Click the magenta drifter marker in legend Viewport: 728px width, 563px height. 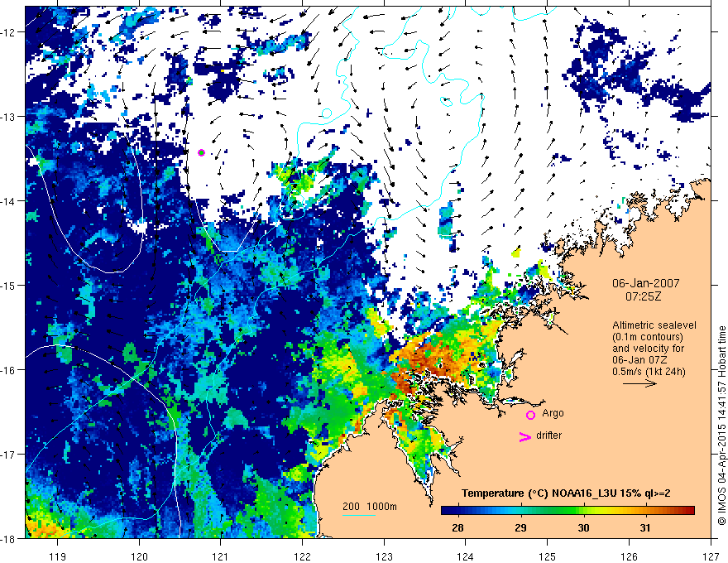[524, 436]
